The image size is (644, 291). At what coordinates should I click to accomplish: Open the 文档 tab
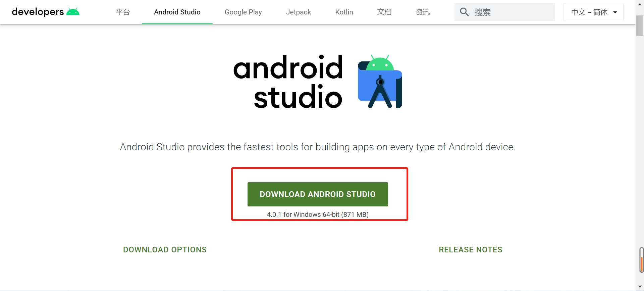(384, 12)
